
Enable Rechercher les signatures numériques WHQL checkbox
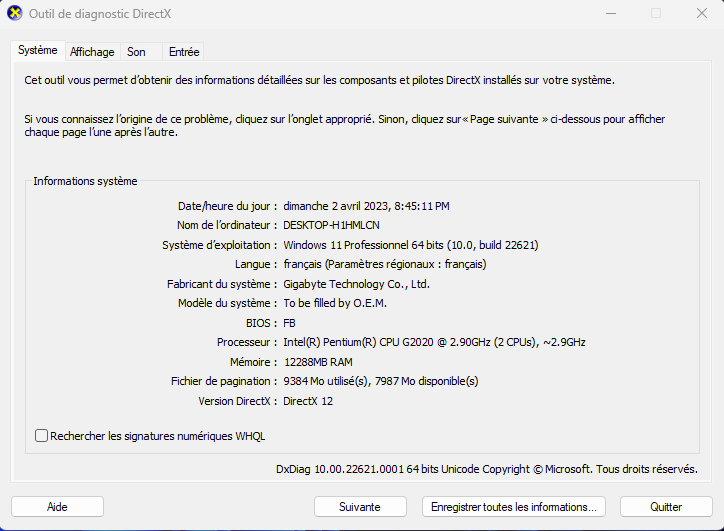point(42,436)
